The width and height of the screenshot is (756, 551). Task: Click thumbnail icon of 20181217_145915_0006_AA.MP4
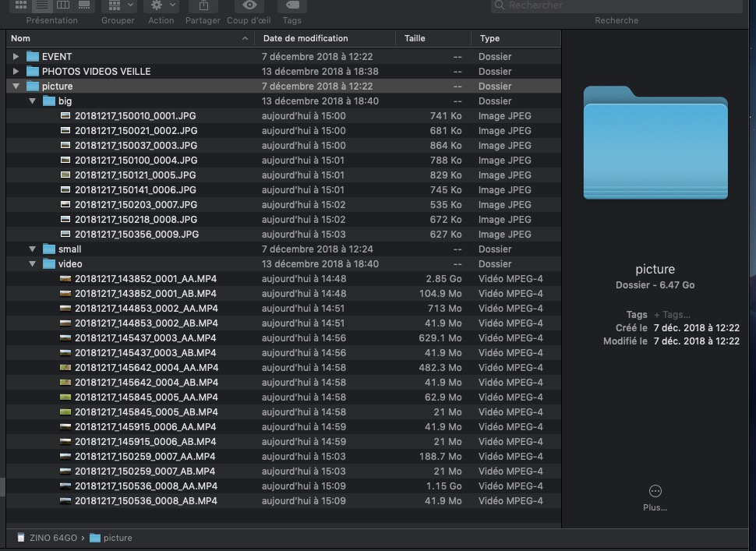65,427
